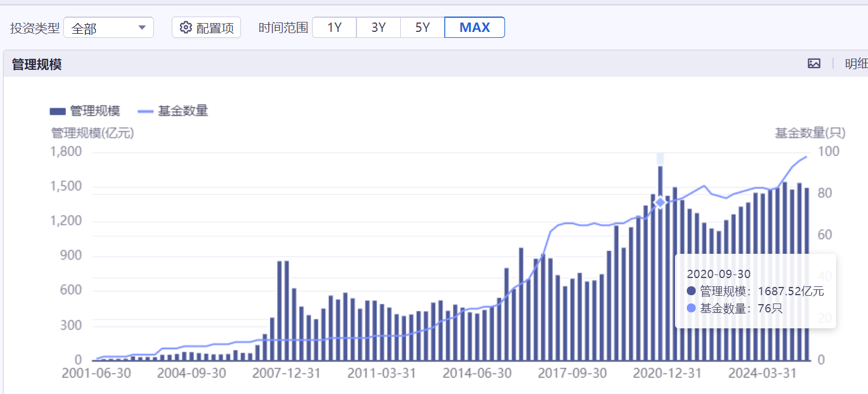Open the 投资类型 dropdown
The height and width of the screenshot is (394, 868).
[x=108, y=28]
